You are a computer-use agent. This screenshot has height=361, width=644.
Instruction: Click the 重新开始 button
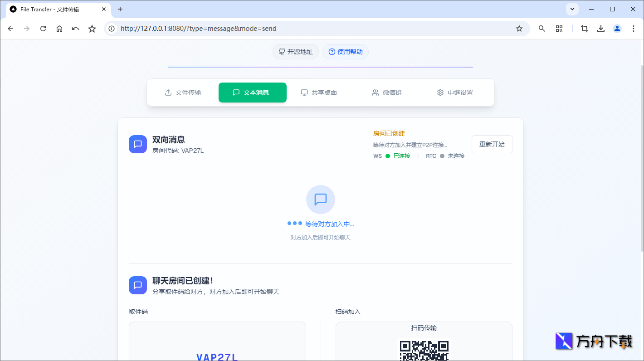pos(492,144)
